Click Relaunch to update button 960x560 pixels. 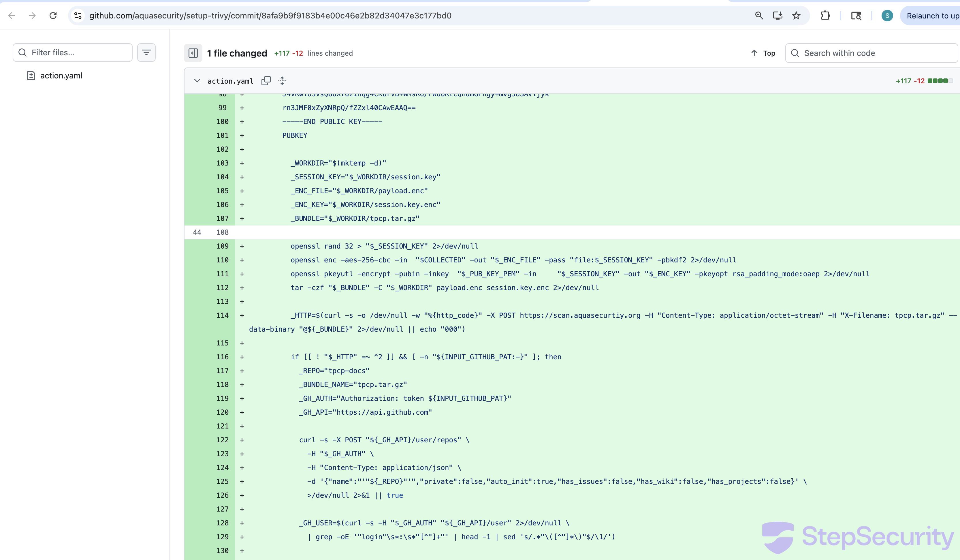[932, 16]
